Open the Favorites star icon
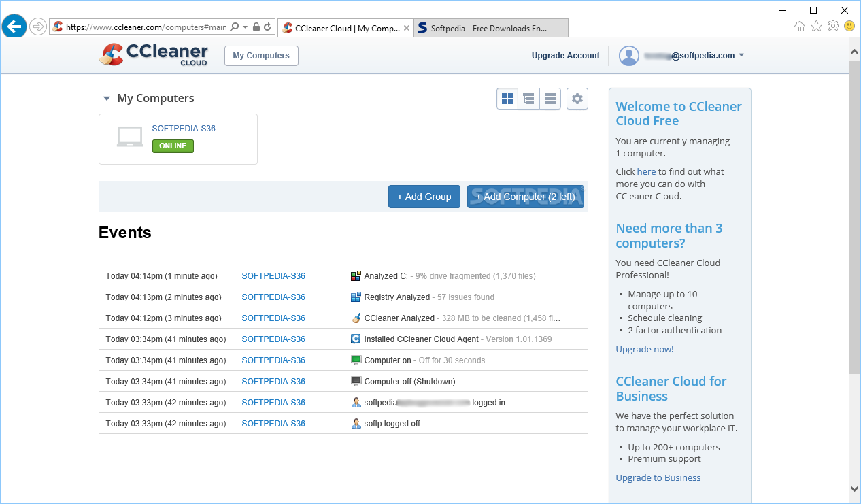Image resolution: width=861 pixels, height=504 pixels. click(x=816, y=27)
